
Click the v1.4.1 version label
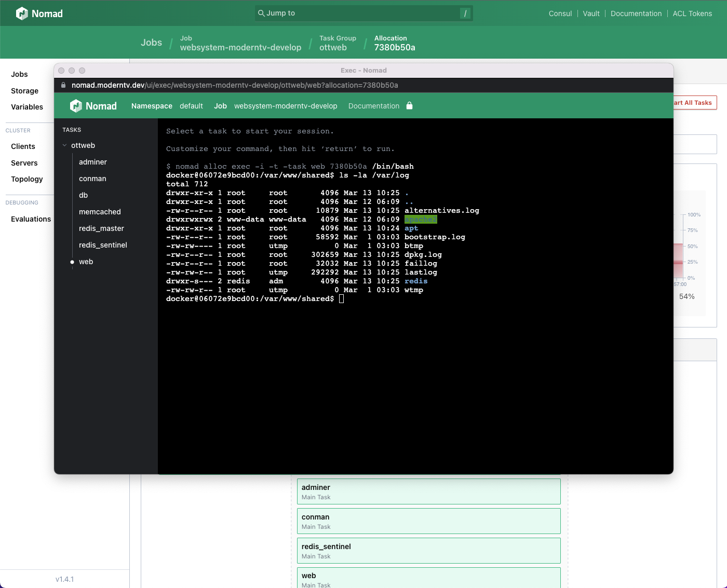tap(65, 579)
